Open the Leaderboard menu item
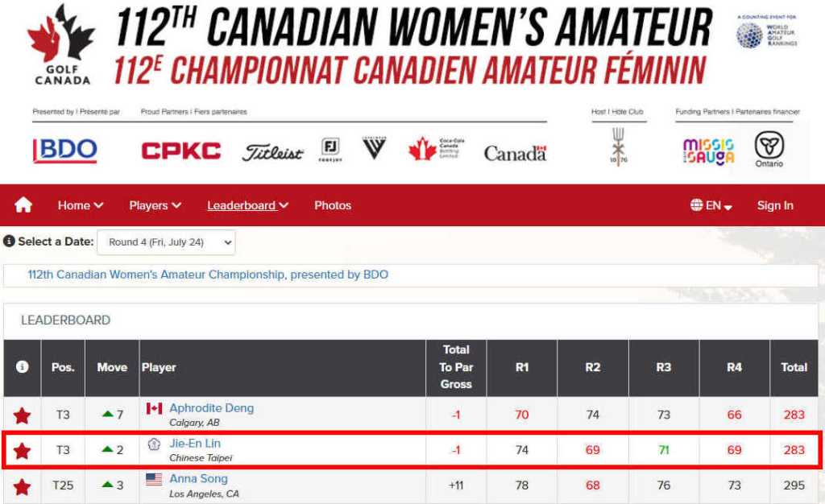Image resolution: width=825 pixels, height=504 pixels. pyautogui.click(x=247, y=205)
